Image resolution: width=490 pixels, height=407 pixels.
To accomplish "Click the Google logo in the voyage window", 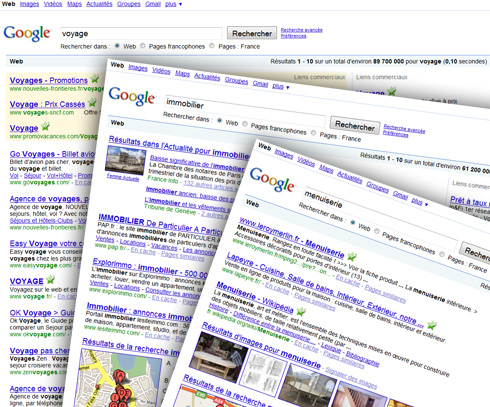I will point(27,33).
